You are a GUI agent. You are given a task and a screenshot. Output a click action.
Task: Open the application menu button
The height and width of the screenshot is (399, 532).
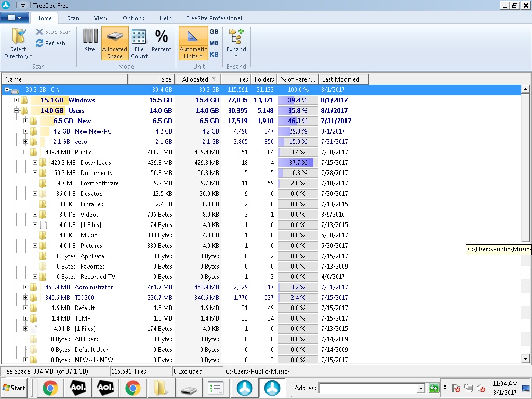coord(14,18)
